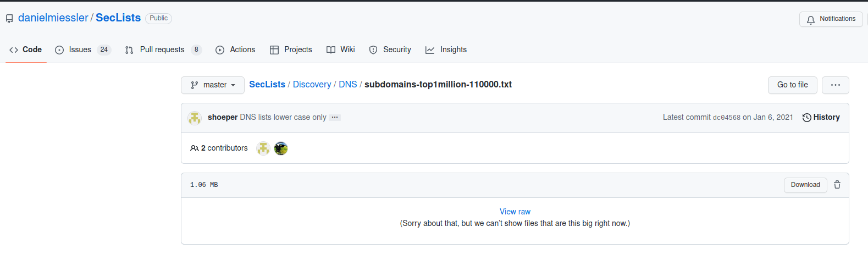Click the file name subdomains-top1million-110000.txt
This screenshot has width=868, height=254.
tap(438, 84)
